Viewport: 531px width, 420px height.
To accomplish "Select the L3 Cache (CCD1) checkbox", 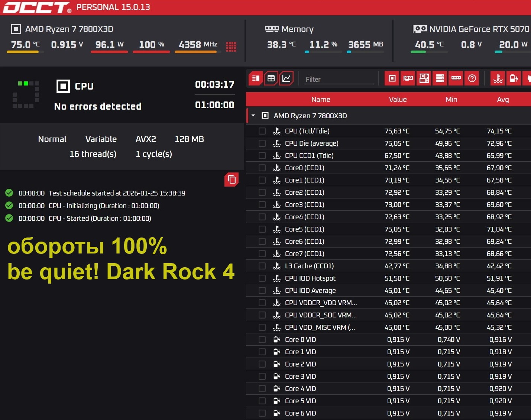I will tap(262, 266).
